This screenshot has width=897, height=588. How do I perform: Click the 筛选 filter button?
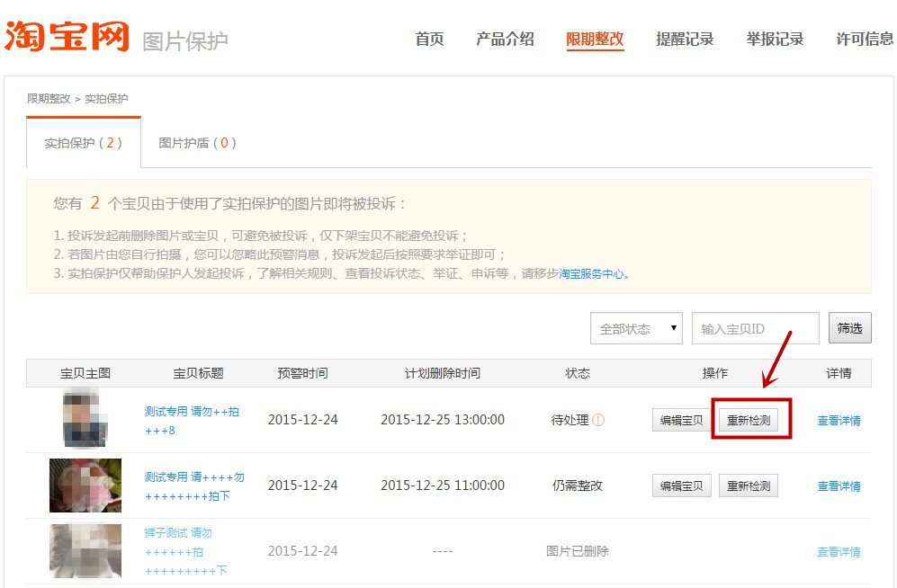(x=849, y=328)
